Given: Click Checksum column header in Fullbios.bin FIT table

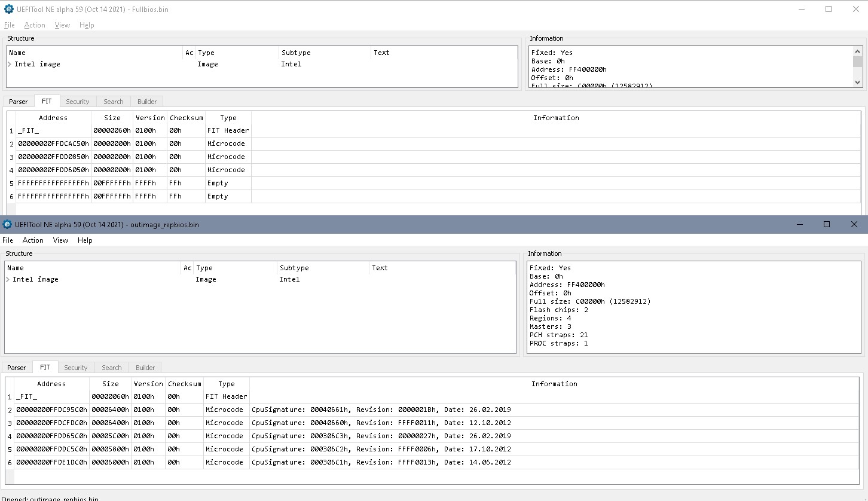Looking at the screenshot, I should [186, 118].
